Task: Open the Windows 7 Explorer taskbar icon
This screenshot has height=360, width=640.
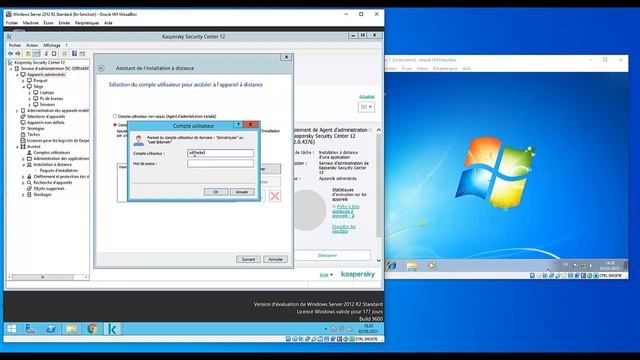Action: coord(412,266)
